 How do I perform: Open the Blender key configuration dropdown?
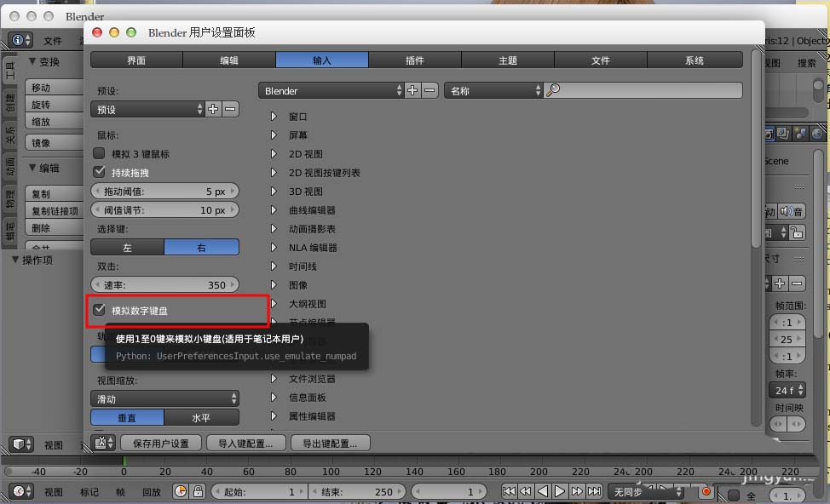click(331, 90)
